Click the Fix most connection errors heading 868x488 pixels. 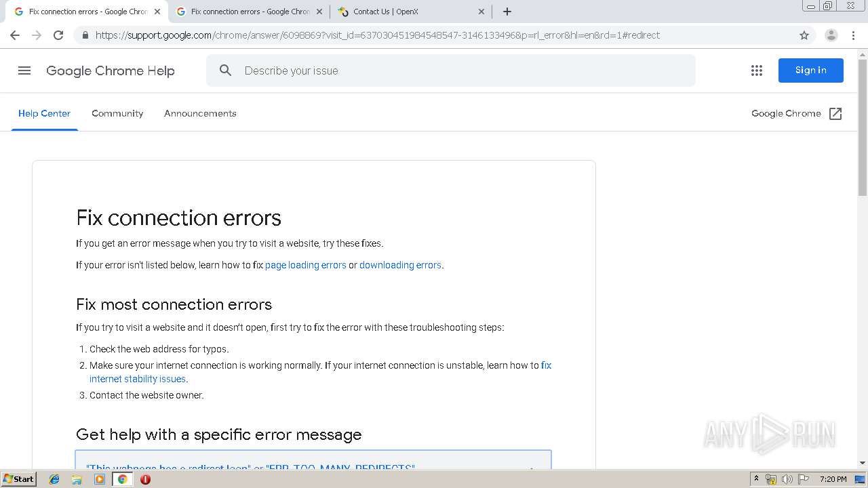click(x=174, y=304)
